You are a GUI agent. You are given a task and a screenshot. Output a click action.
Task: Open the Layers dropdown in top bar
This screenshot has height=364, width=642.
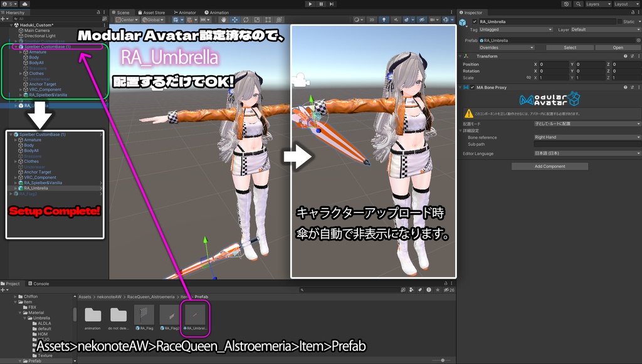coord(598,4)
